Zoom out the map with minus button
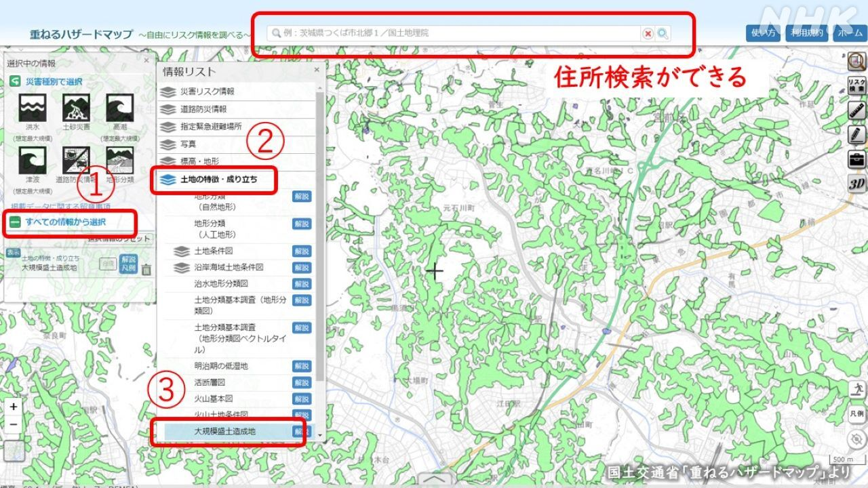 pyautogui.click(x=14, y=424)
